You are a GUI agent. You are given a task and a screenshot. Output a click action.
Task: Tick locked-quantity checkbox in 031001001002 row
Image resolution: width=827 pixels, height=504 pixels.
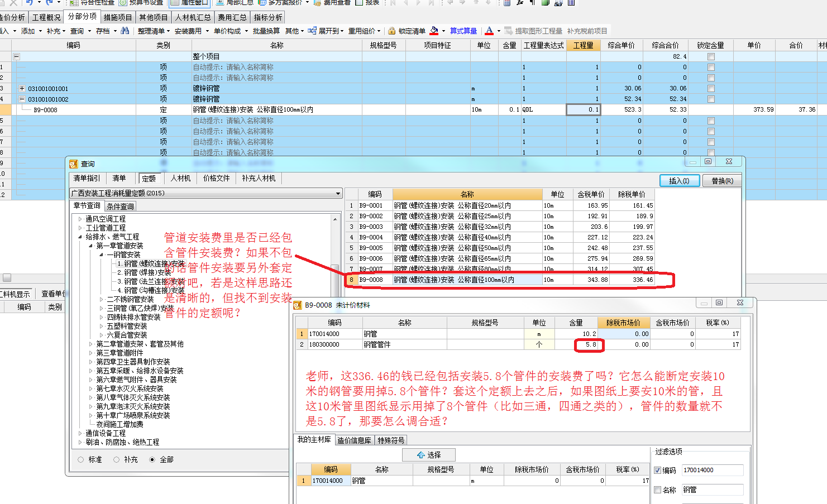pyautogui.click(x=711, y=99)
